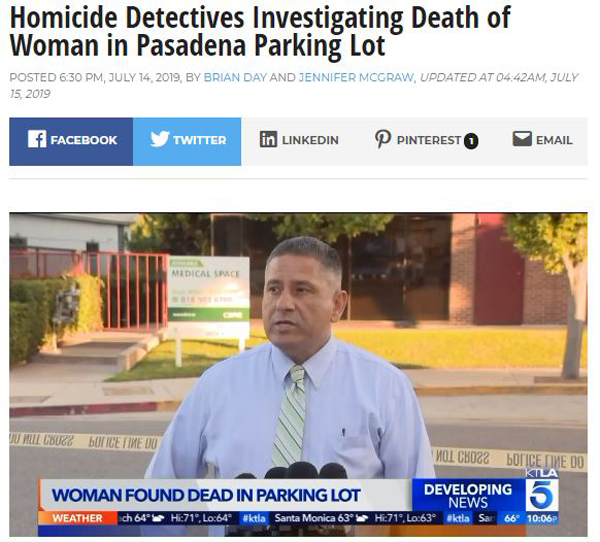The width and height of the screenshot is (600, 542).
Task: Open author Brian Day's profile link
Action: tap(235, 77)
